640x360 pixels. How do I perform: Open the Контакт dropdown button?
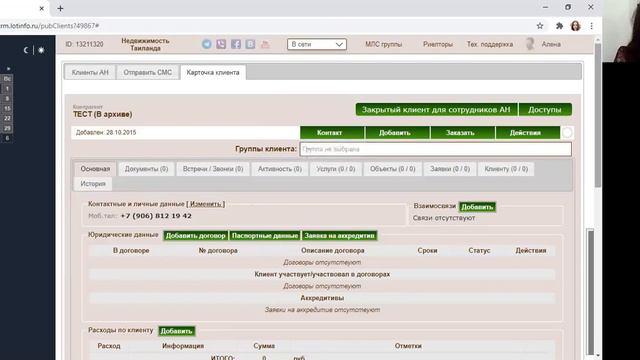point(332,133)
